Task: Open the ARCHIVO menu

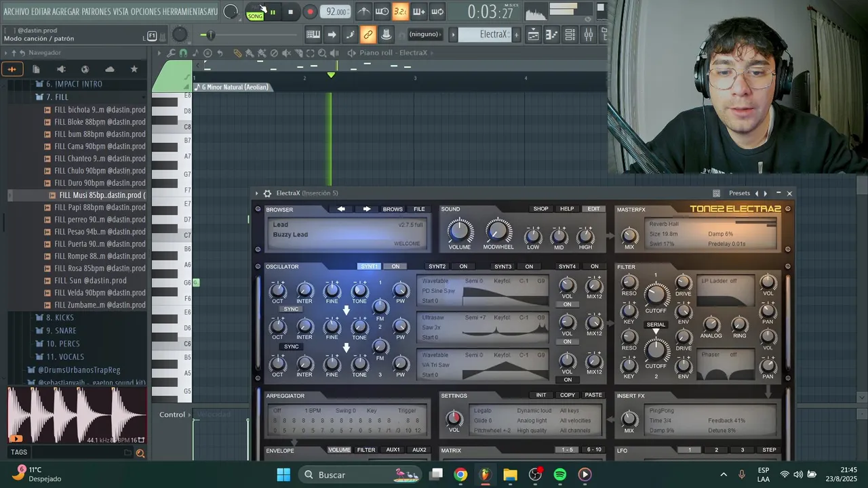Action: tap(16, 12)
